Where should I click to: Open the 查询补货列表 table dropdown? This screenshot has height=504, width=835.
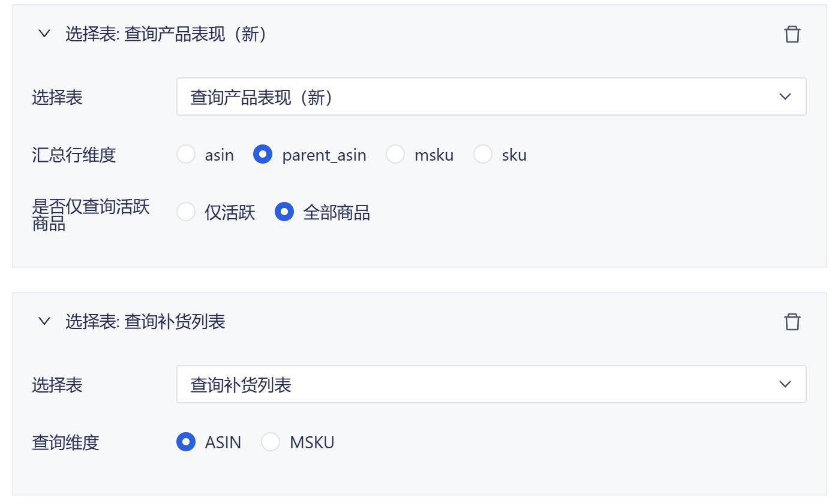coord(491,384)
